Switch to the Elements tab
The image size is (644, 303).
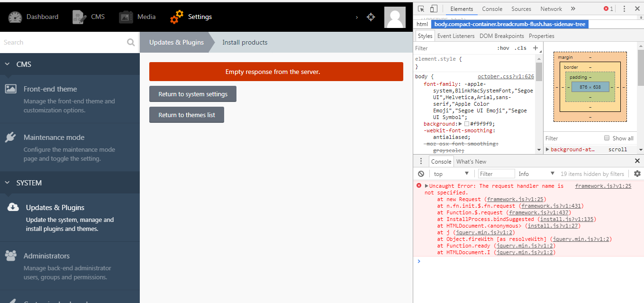[462, 9]
